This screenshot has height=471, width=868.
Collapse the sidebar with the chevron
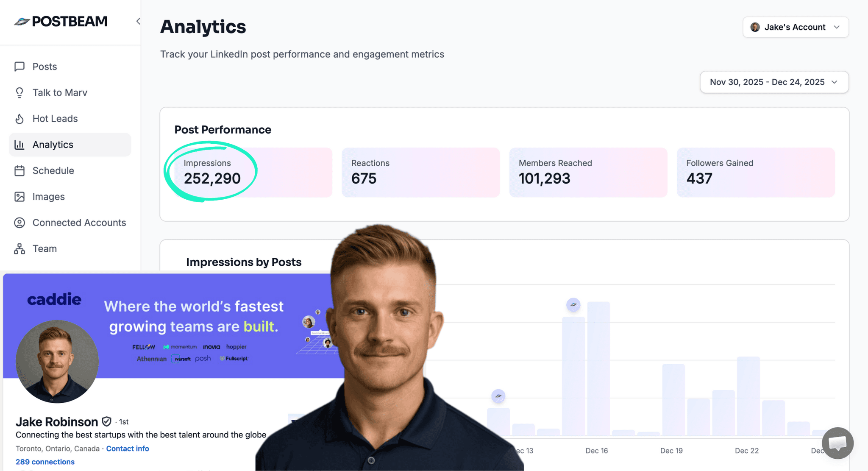[x=138, y=21]
